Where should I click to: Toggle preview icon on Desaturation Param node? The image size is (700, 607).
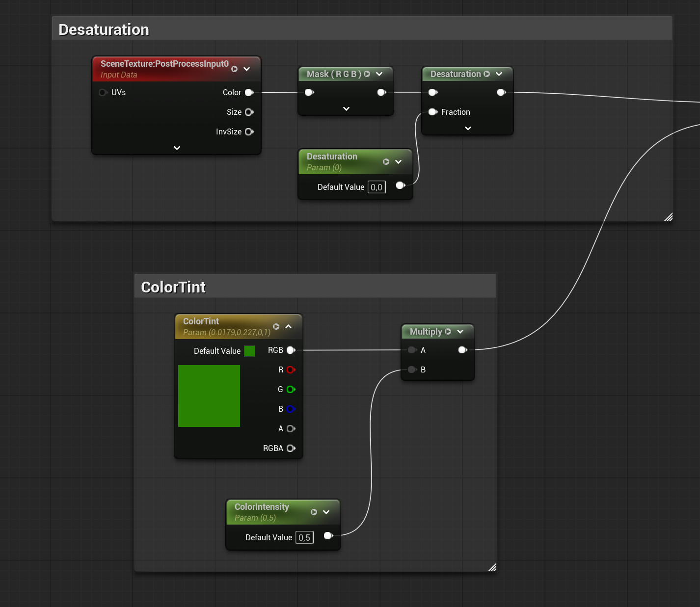[386, 162]
